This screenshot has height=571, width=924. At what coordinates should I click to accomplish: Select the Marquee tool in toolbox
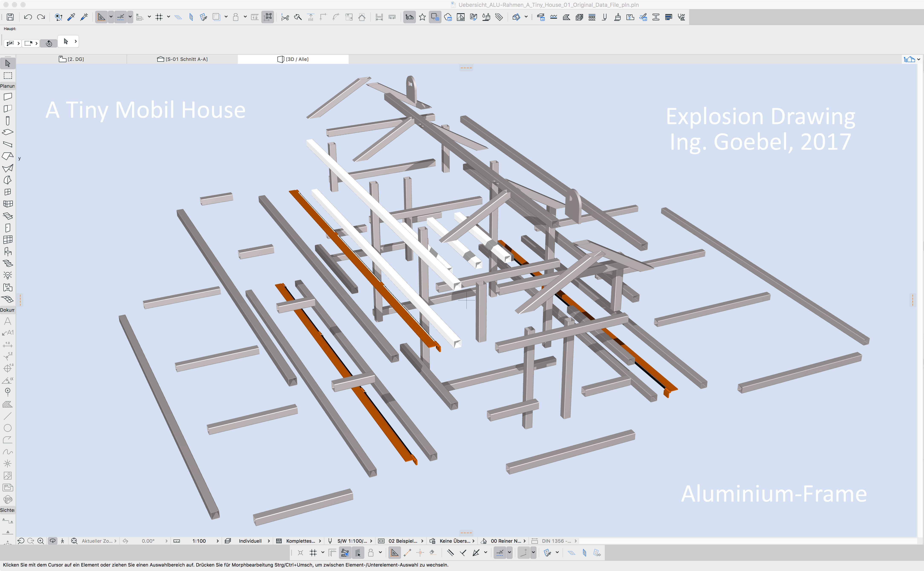[7, 76]
